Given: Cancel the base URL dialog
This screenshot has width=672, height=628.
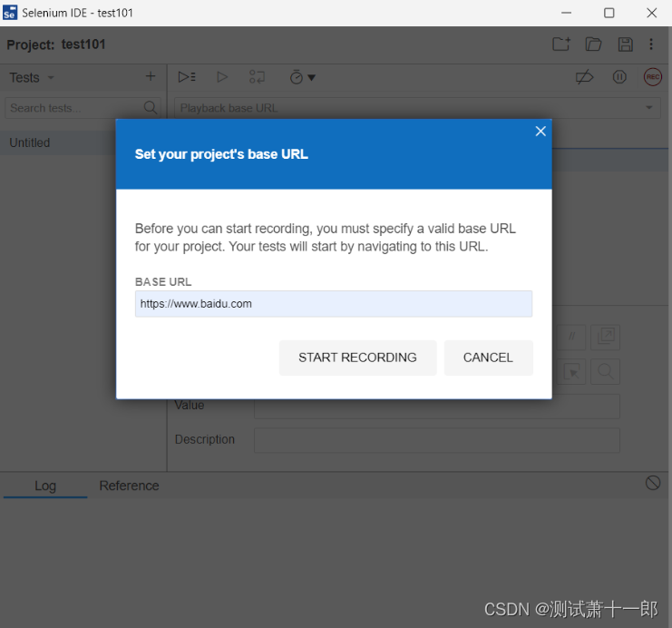Looking at the screenshot, I should click(x=488, y=358).
